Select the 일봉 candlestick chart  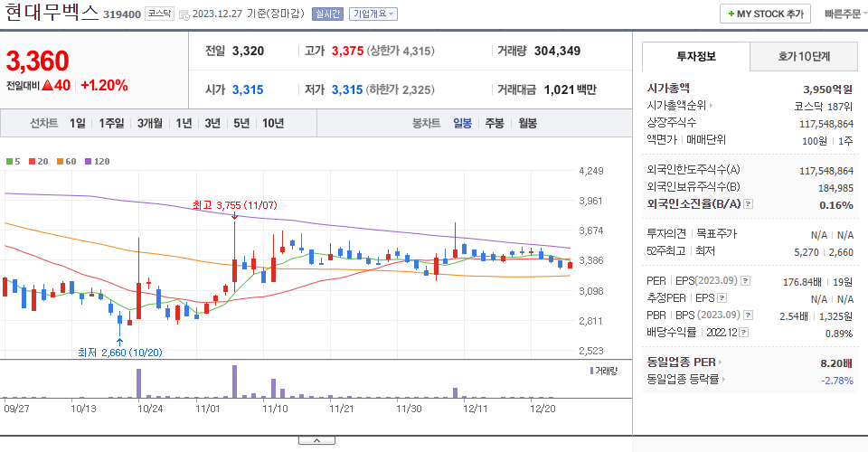(462, 123)
